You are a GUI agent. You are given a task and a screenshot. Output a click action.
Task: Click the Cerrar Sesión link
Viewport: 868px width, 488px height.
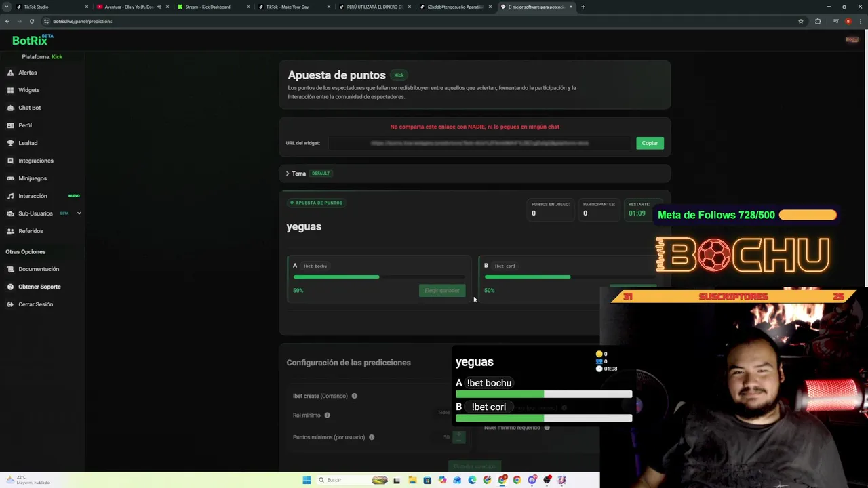click(35, 304)
